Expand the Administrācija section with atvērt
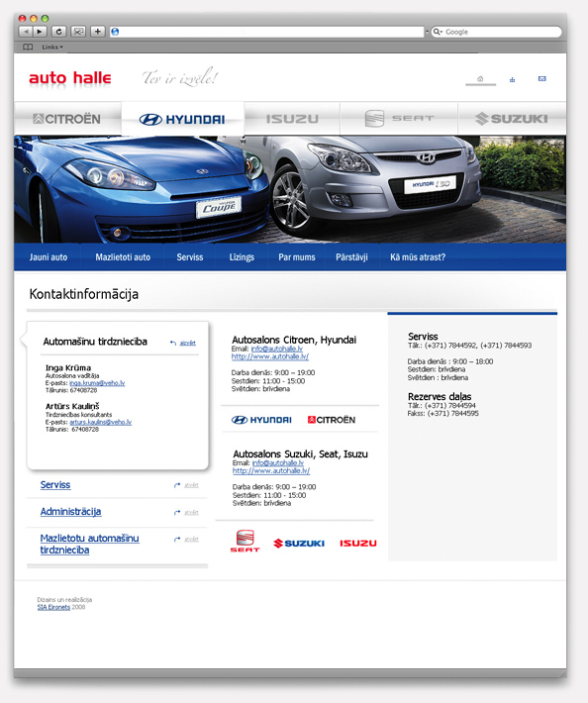588x703 pixels. [186, 512]
